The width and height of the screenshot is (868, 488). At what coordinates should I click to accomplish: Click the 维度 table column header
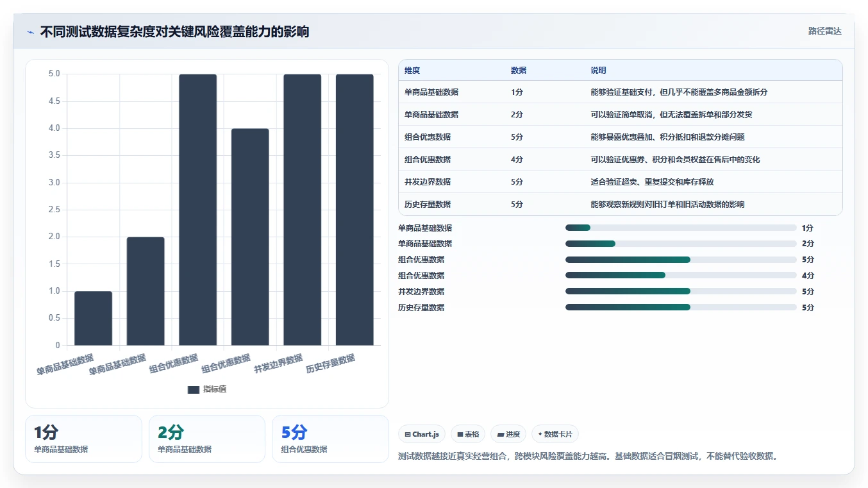click(x=412, y=71)
